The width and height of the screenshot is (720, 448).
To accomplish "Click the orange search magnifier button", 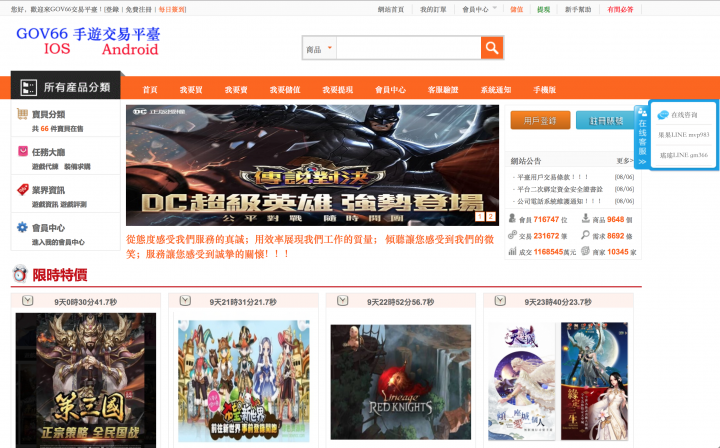I will 492,48.
